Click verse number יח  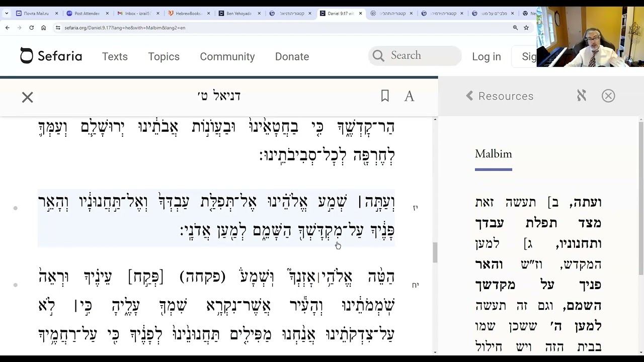(415, 285)
